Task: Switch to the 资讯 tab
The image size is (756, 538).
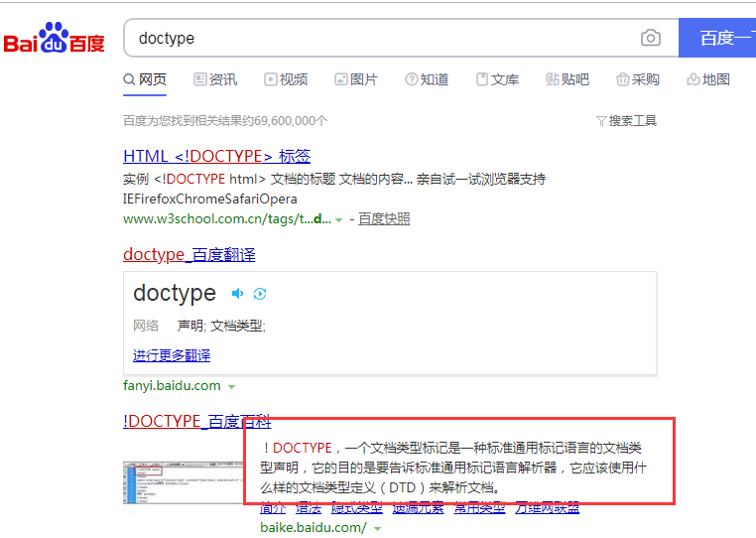Action: coord(215,79)
